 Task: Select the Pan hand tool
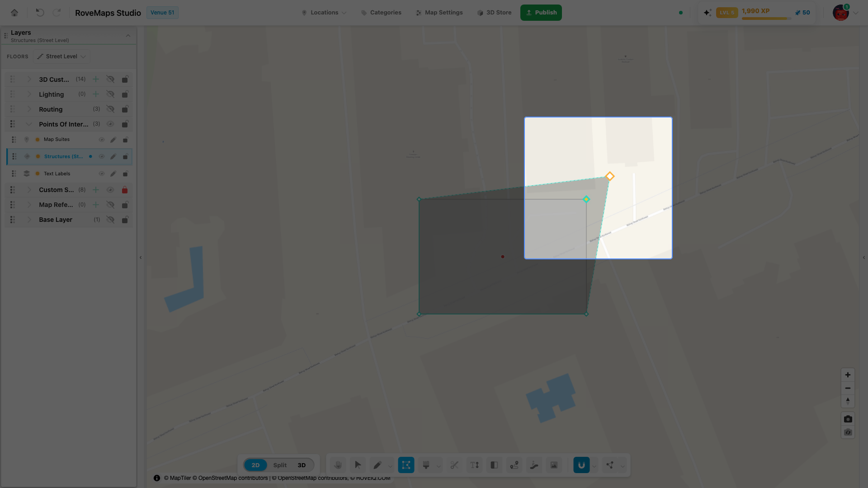tap(338, 465)
